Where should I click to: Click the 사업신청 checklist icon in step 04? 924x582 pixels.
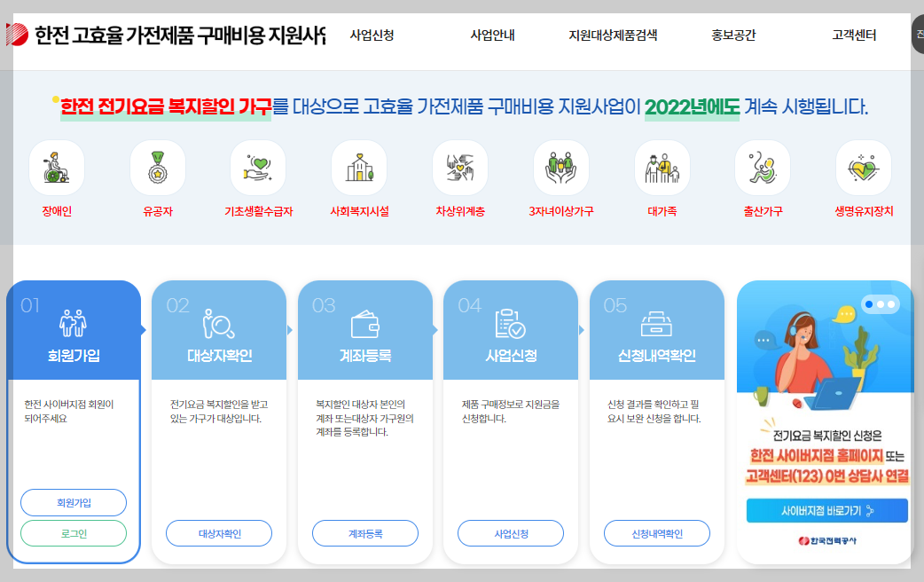[510, 324]
